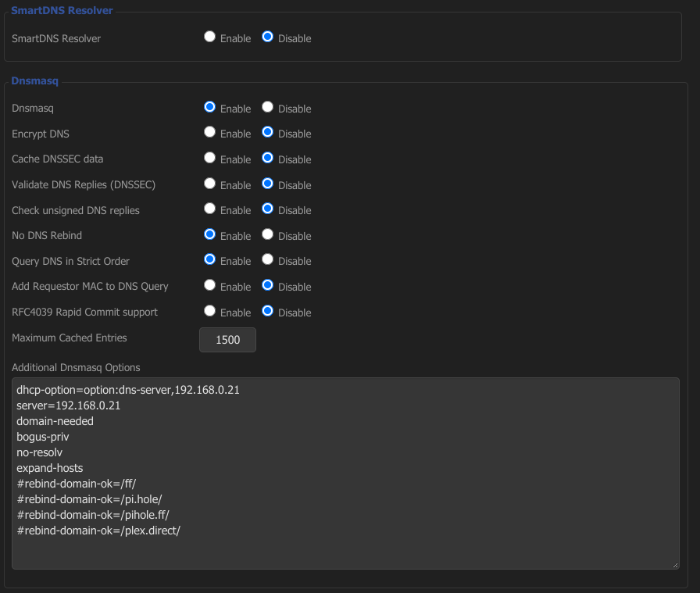Select Disable for SmartDNS Resolver
700x593 pixels.
click(x=267, y=37)
